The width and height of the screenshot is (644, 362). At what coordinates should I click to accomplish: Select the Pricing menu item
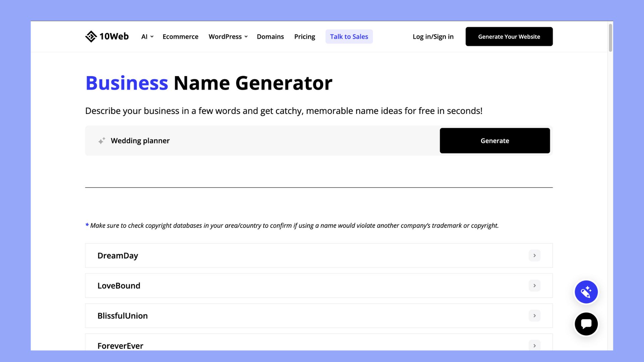[x=305, y=36]
